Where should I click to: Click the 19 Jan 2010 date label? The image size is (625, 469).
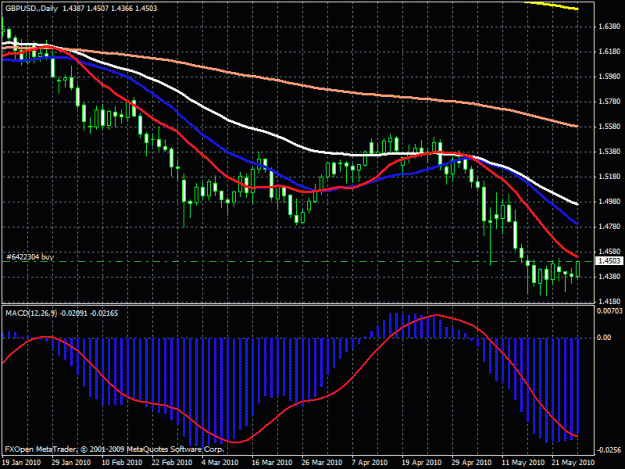point(21,463)
